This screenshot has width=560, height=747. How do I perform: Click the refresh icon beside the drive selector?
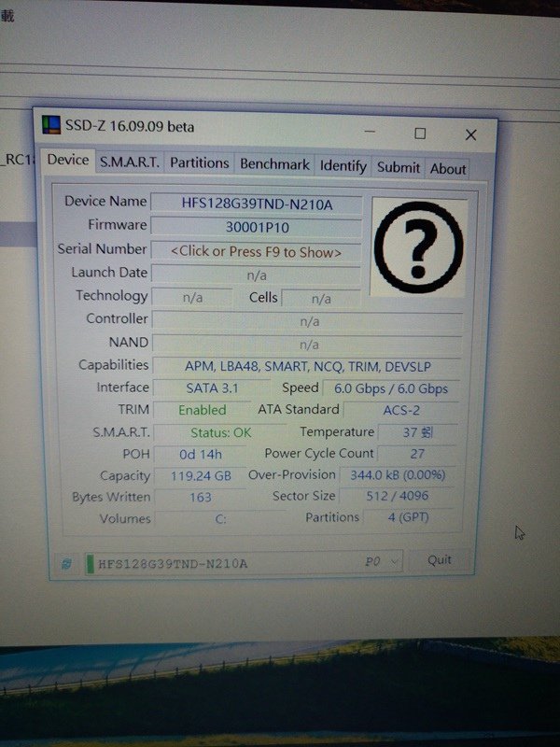(x=66, y=564)
